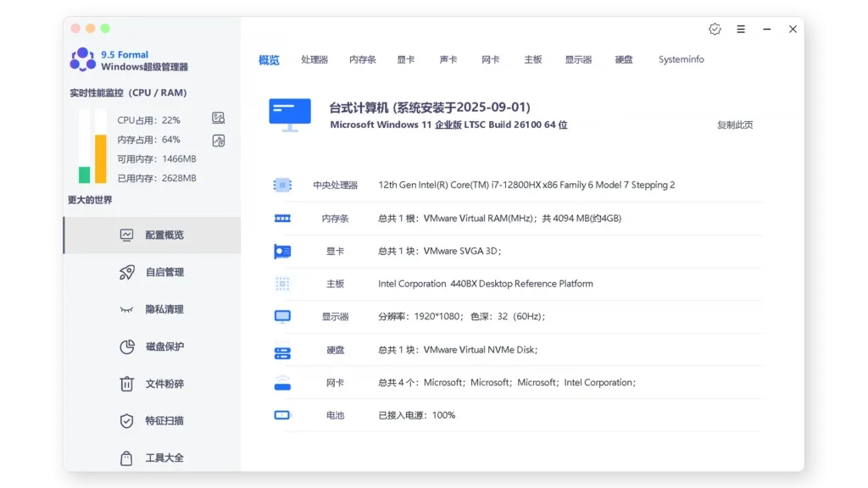Click the 复制此页 link
The height and width of the screenshot is (488, 868).
coord(734,123)
